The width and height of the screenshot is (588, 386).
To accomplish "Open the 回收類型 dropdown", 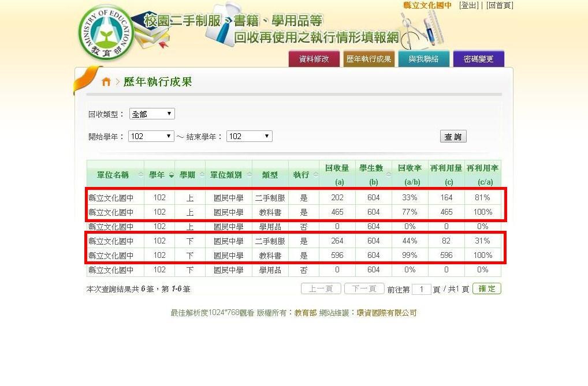I will pos(152,114).
